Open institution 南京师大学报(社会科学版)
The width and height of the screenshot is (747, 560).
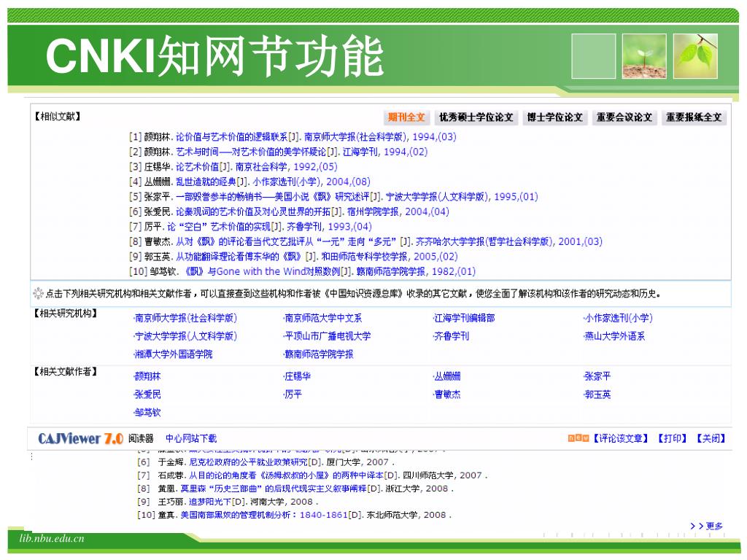(x=186, y=318)
